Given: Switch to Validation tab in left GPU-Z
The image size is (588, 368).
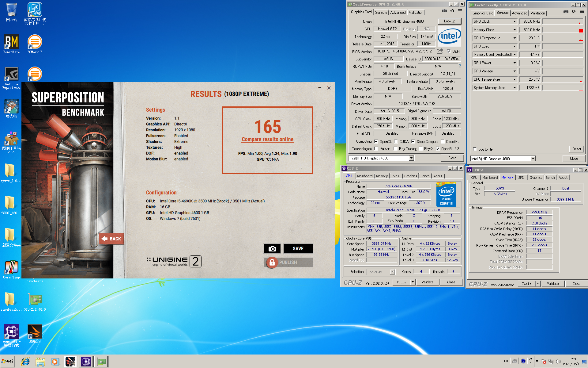Looking at the screenshot, I should coord(416,13).
